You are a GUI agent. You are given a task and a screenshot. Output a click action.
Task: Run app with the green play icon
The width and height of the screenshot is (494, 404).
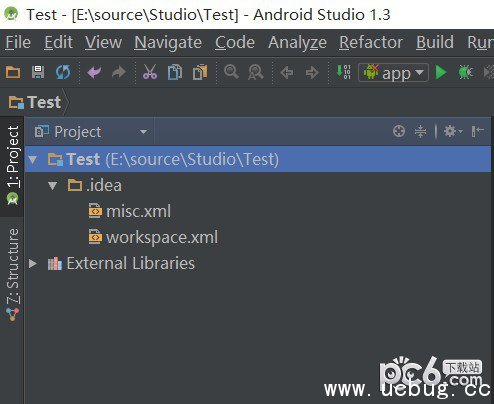point(441,72)
